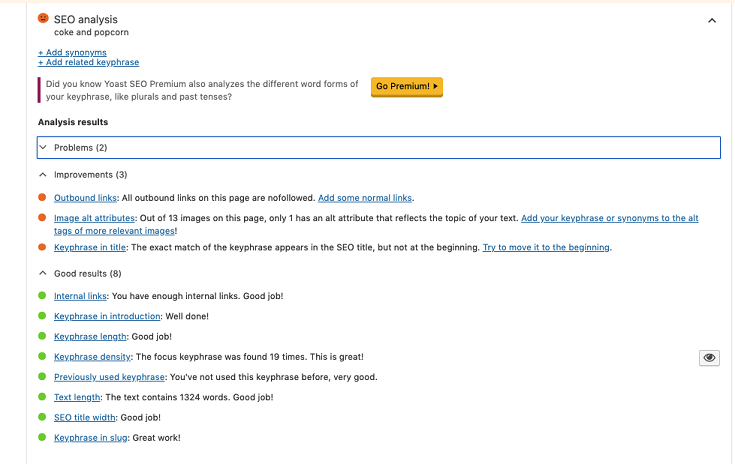This screenshot has height=464, width=735.
Task: Open the Keyphrase density link
Action: click(x=91, y=357)
